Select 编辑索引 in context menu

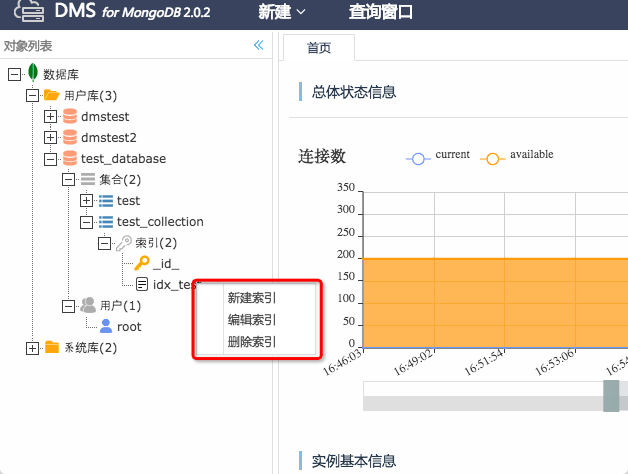pyautogui.click(x=252, y=319)
